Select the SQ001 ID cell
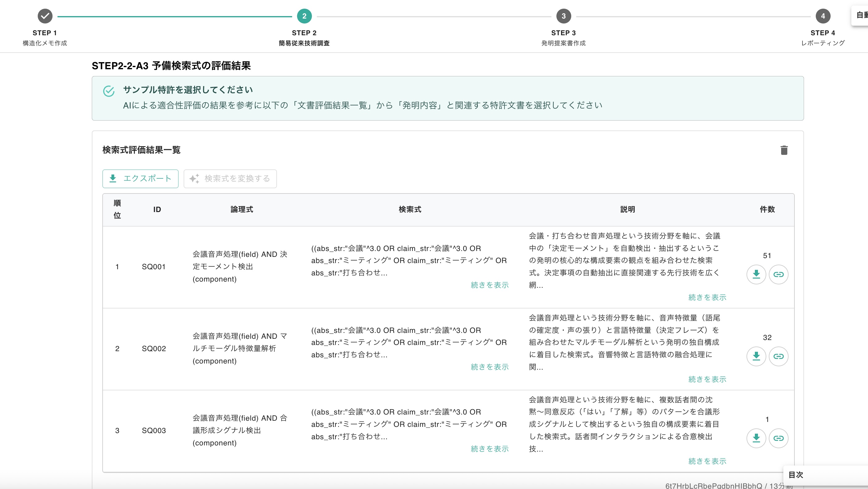Screen dimensions: 868x489 tap(154, 267)
